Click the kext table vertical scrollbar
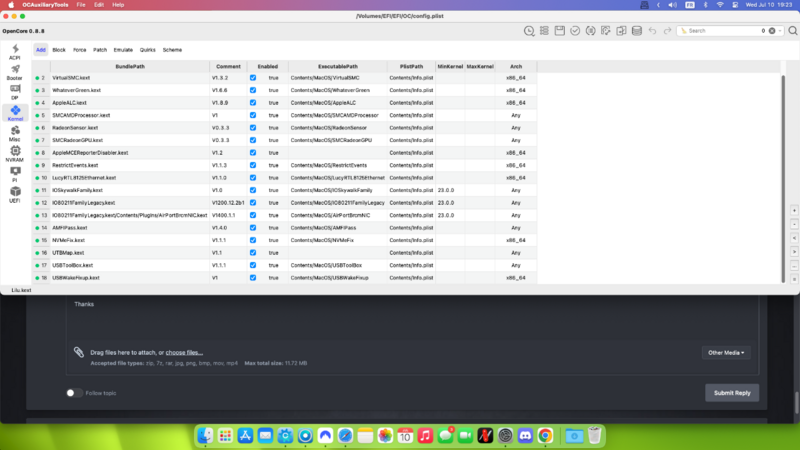This screenshot has width=800, height=450. (783, 179)
